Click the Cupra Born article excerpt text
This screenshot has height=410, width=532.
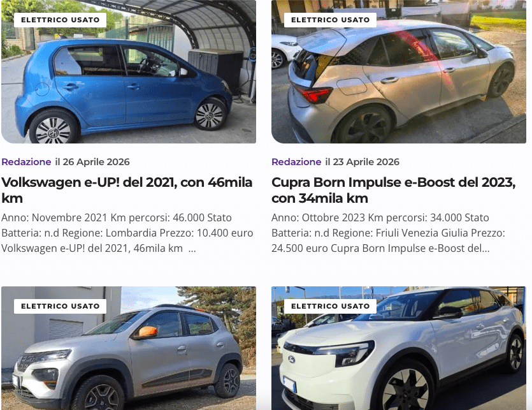(x=389, y=233)
